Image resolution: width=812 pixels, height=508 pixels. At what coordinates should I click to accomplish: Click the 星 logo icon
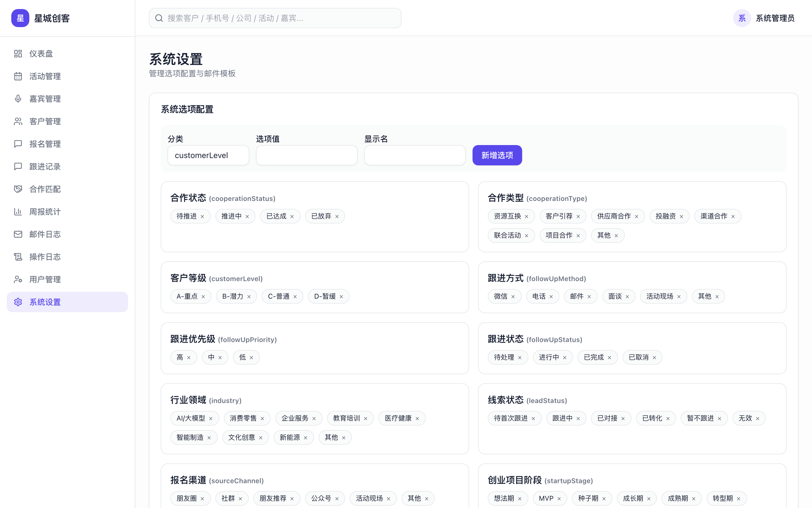pyautogui.click(x=20, y=18)
